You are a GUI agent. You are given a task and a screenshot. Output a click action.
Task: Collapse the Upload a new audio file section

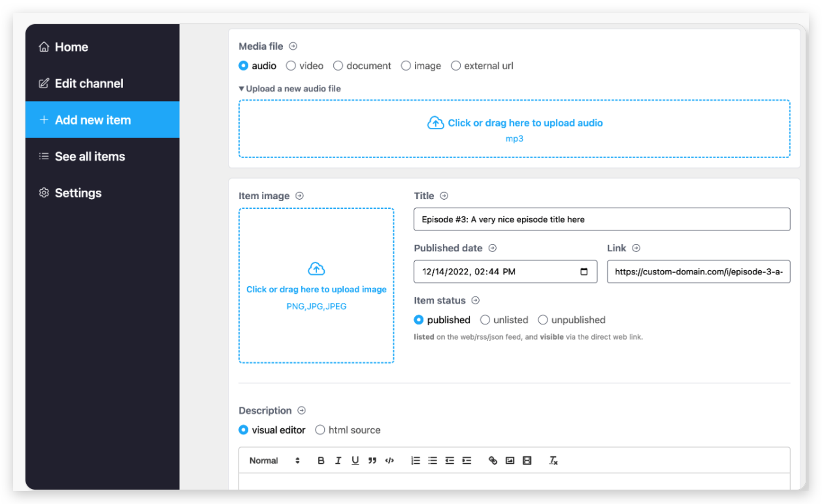pyautogui.click(x=290, y=88)
